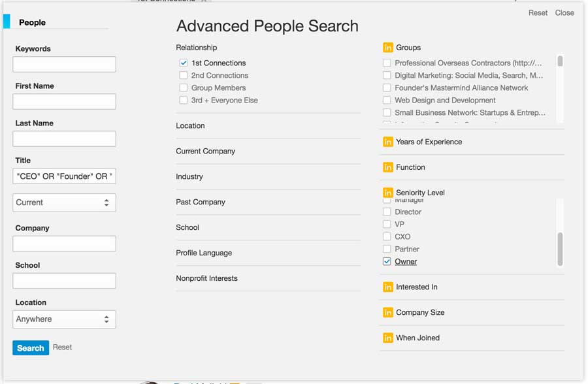Check Small Business Network: Startups group
Viewport: 588px width, 384px height.
[387, 112]
